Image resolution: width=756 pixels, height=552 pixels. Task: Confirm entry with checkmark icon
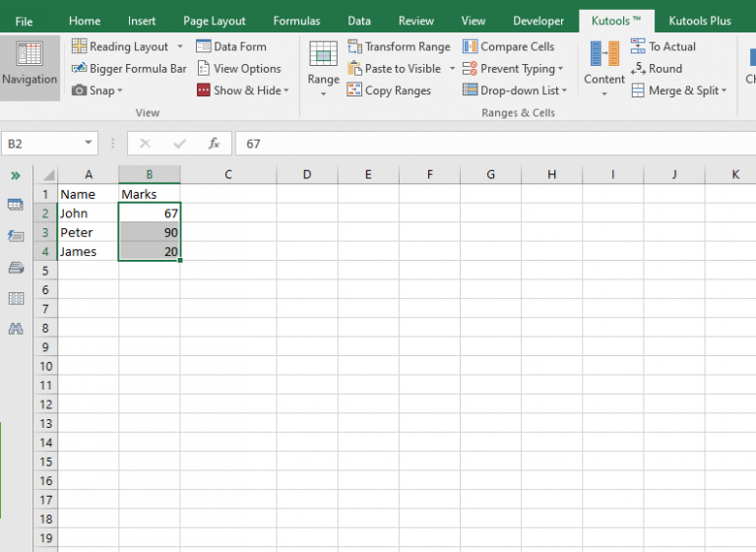pos(180,144)
